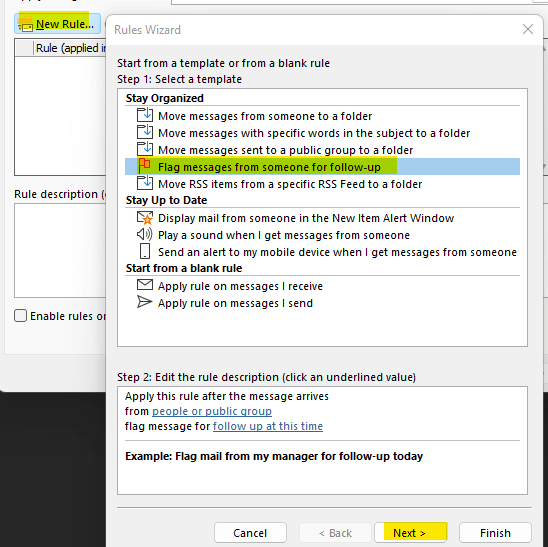Screen dimensions: 548x547
Task: Open the 'follow up at this time' link
Action: (268, 426)
